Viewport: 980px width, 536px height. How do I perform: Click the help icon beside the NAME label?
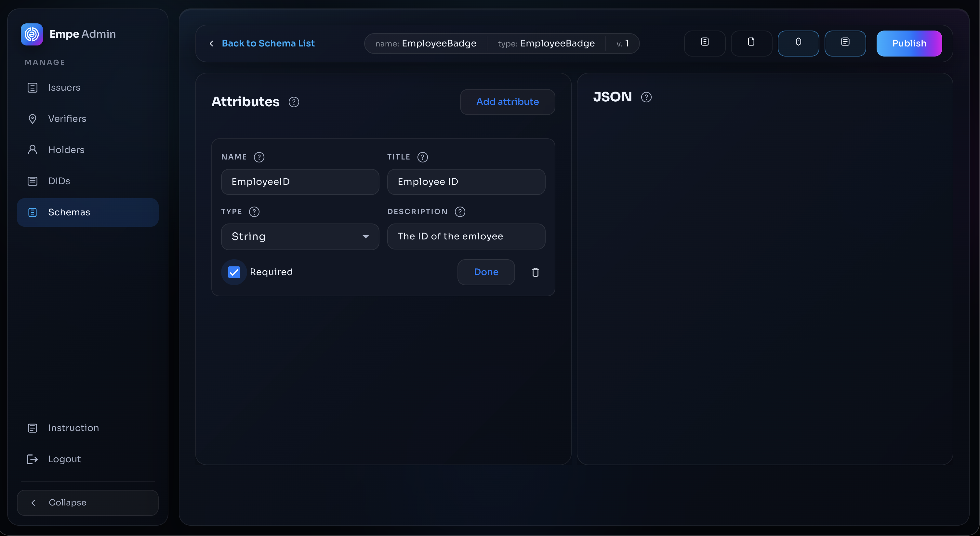tap(259, 157)
